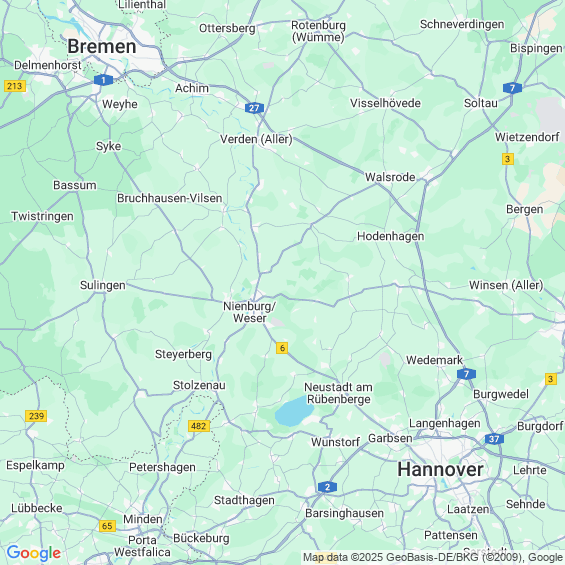
Task: Click the Google logo
Action: click(34, 553)
